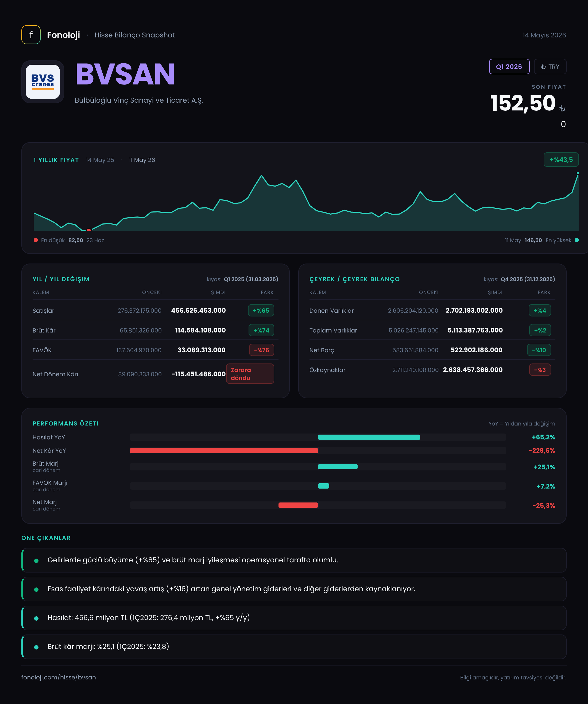Click the +%74 Brüt Kâr change badge
Screen dimensions: 588x704
[x=261, y=330]
